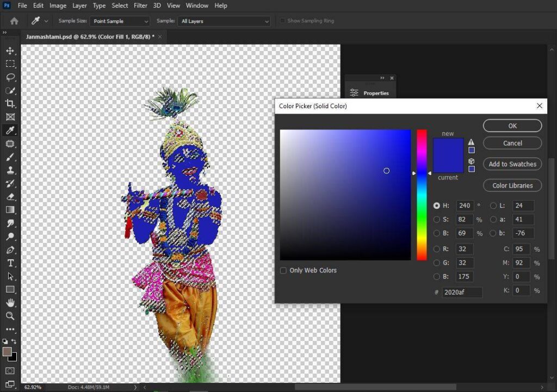Screen dimensions: 557x392
Task: Select the History Brush tool
Action: [x=10, y=183]
